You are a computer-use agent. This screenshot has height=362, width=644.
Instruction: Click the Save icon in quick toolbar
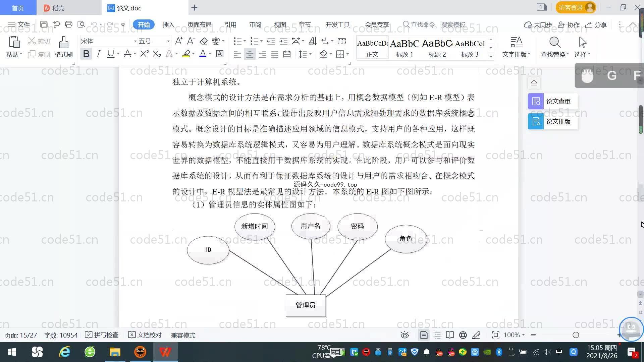[44, 24]
